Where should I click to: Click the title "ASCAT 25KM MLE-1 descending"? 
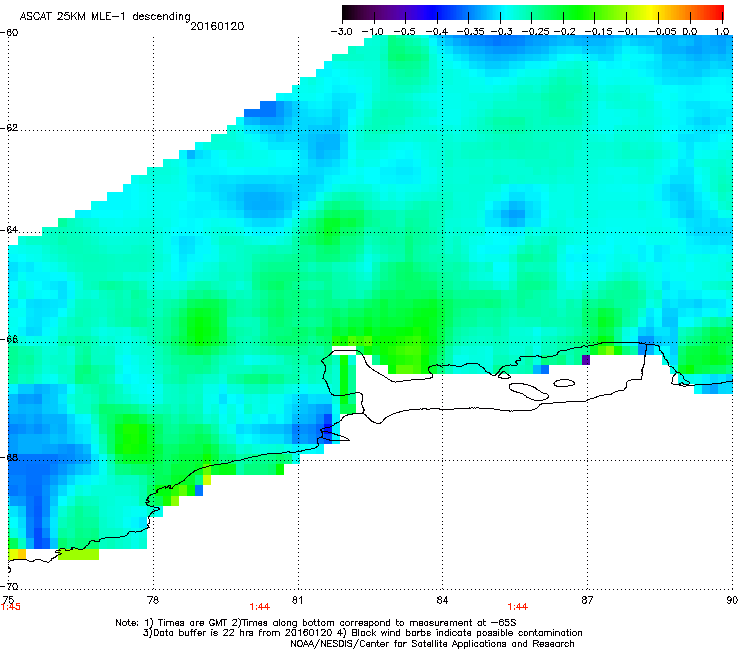tap(105, 17)
